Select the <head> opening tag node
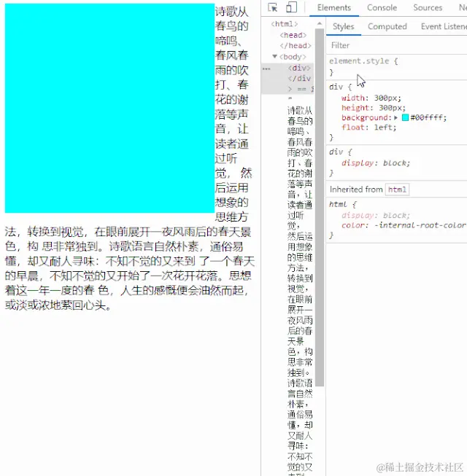Screen dimensions: 467x476 pyautogui.click(x=293, y=35)
